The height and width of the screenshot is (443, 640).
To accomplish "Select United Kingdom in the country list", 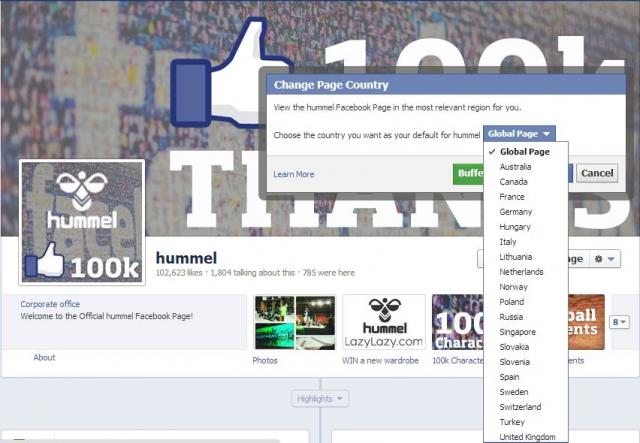I will pos(525,436).
